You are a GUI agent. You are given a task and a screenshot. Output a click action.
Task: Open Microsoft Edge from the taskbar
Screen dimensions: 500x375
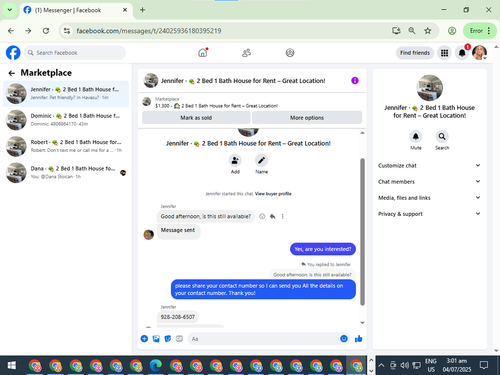coord(156,365)
